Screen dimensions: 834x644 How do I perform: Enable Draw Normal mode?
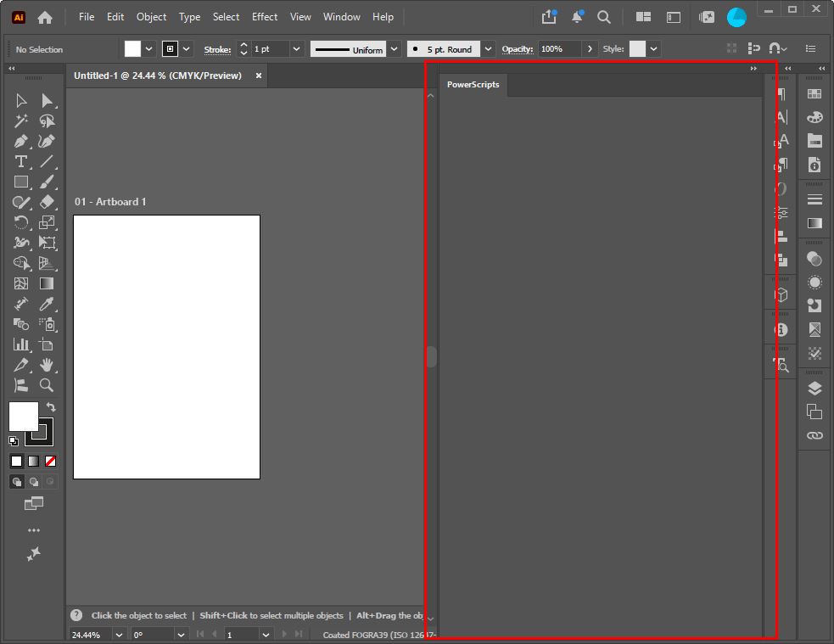click(x=17, y=481)
